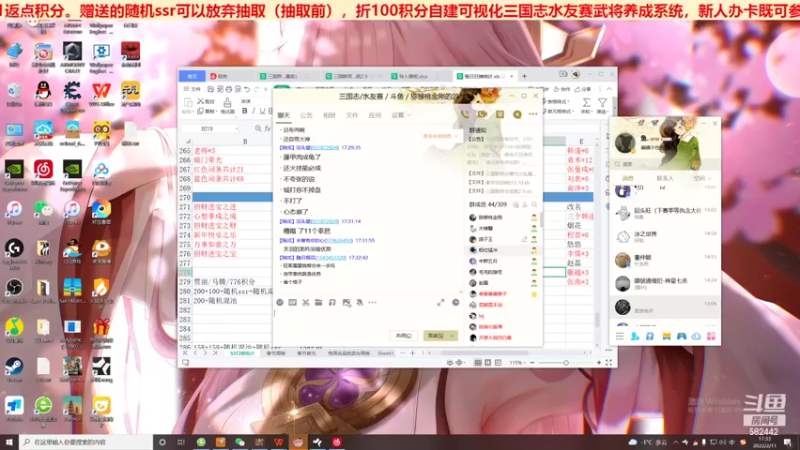Expand the 空间 dropdown in QQ main panel
Viewport: 800px width, 450px height.
click(x=709, y=178)
